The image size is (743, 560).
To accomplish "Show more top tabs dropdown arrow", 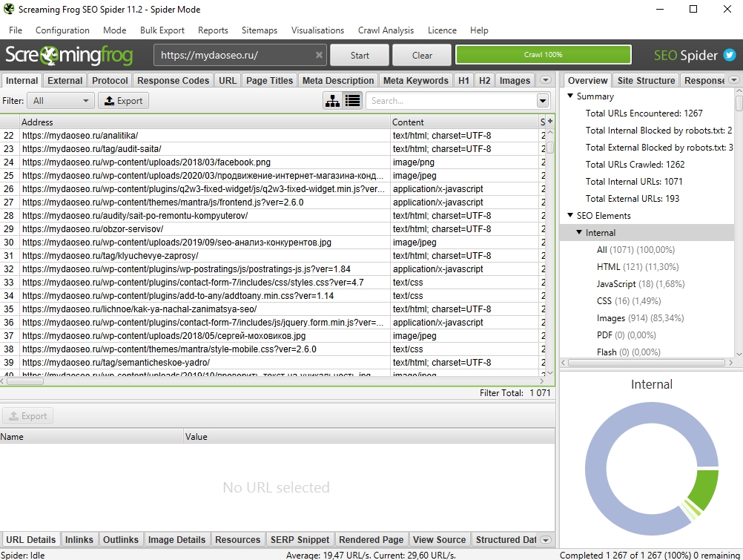I will click(546, 80).
